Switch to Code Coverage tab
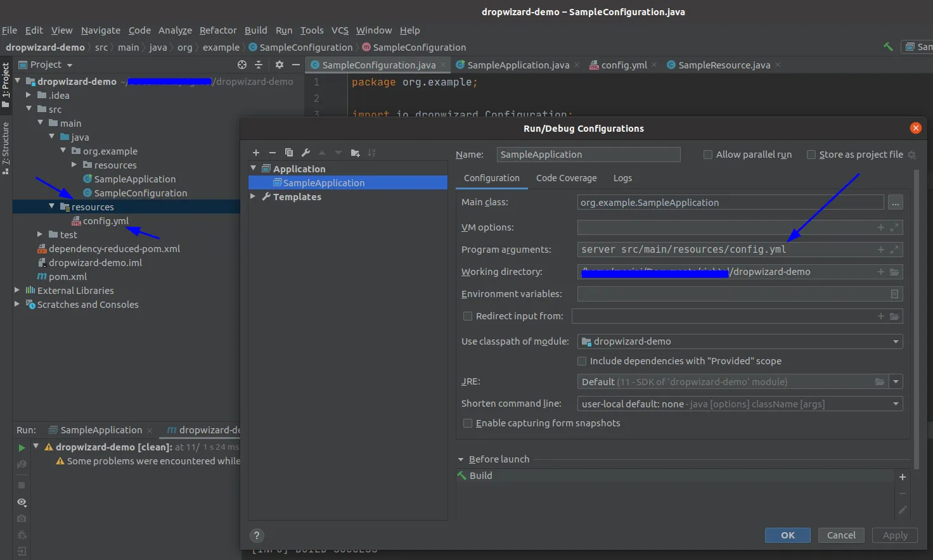Viewport: 933px width, 560px height. pyautogui.click(x=566, y=178)
